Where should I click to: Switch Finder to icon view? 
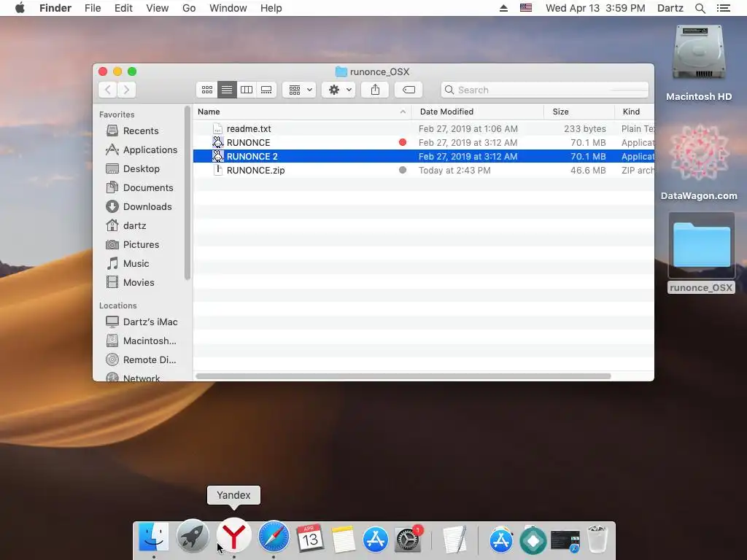pyautogui.click(x=207, y=90)
